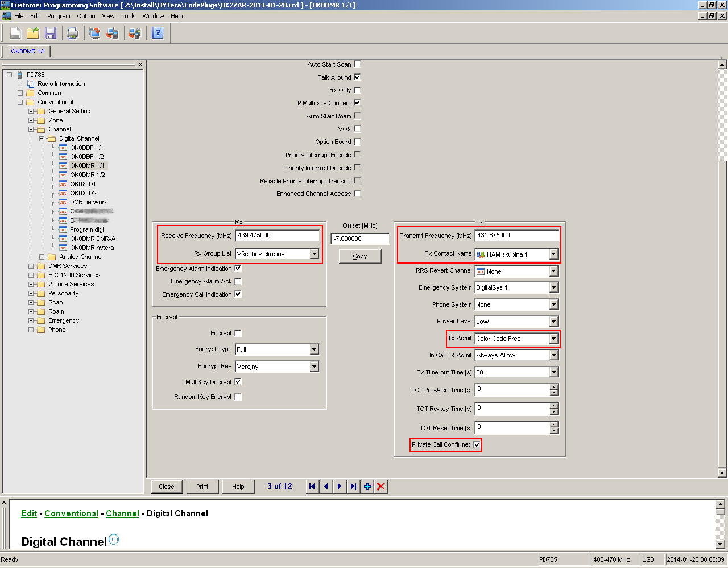Click the Digital Channel help info icon
This screenshot has width=728, height=568.
114,539
